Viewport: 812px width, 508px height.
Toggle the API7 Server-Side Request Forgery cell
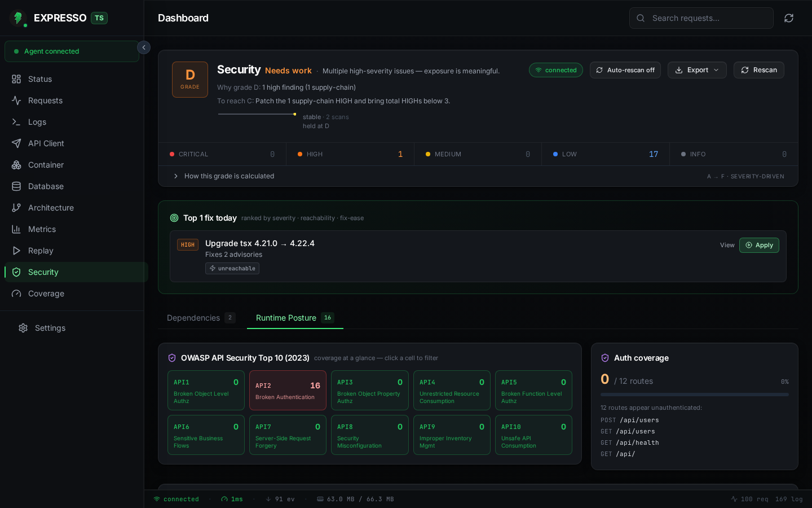click(x=288, y=435)
